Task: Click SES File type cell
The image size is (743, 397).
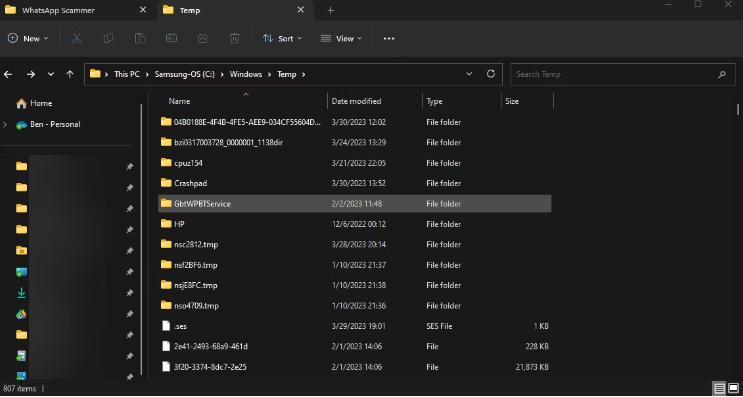Action: pos(439,326)
